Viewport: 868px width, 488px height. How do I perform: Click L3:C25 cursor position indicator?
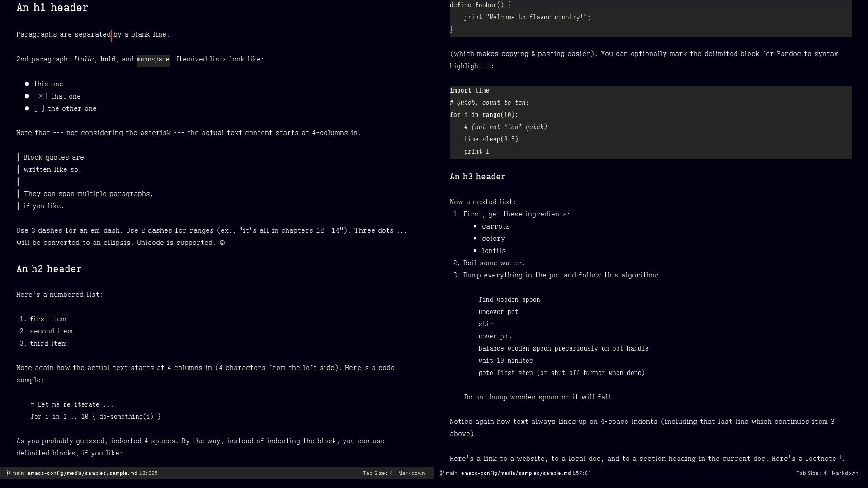click(x=149, y=473)
